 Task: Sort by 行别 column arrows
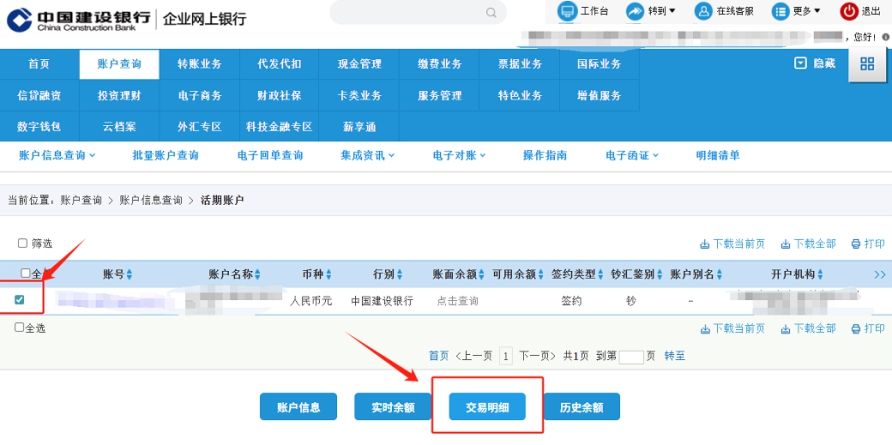tap(399, 275)
